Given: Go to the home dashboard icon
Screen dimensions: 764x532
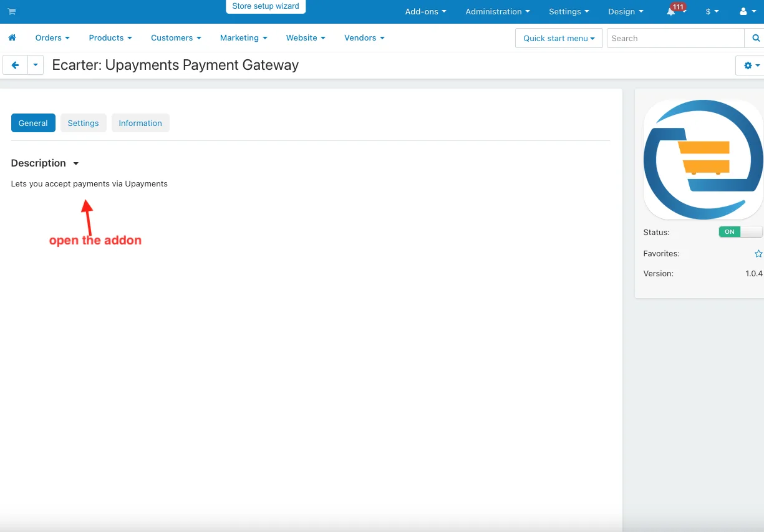Looking at the screenshot, I should point(12,37).
